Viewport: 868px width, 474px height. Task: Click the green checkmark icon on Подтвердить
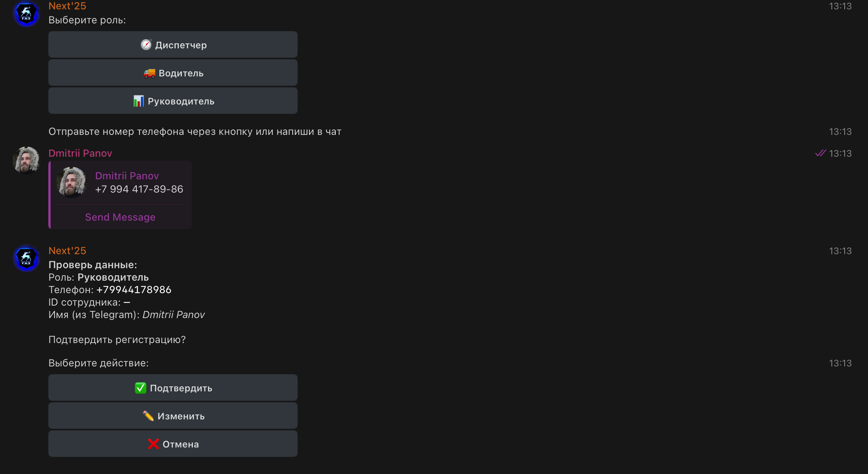(141, 388)
